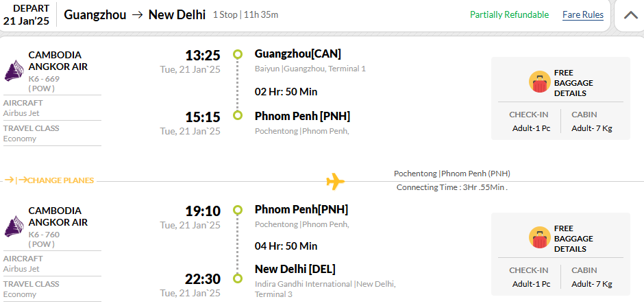Click the Connecting Time 3Hr 55Min text
The image size is (644, 308).
[x=452, y=187]
